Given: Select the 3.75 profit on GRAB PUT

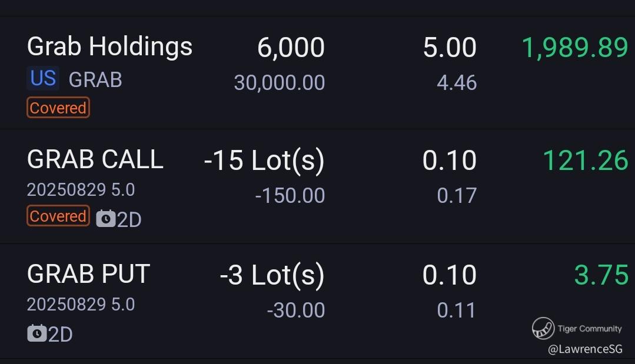Looking at the screenshot, I should tap(602, 275).
